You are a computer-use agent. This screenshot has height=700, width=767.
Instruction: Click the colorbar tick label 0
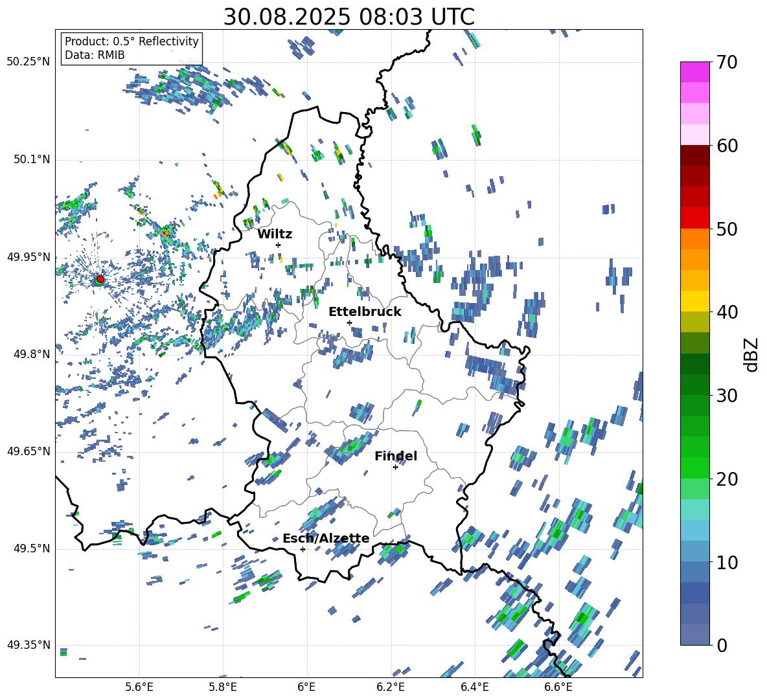click(722, 645)
